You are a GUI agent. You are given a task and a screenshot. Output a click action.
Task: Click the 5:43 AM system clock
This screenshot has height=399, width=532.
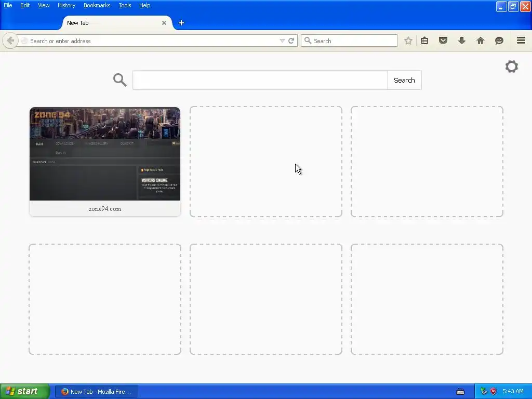tap(513, 391)
